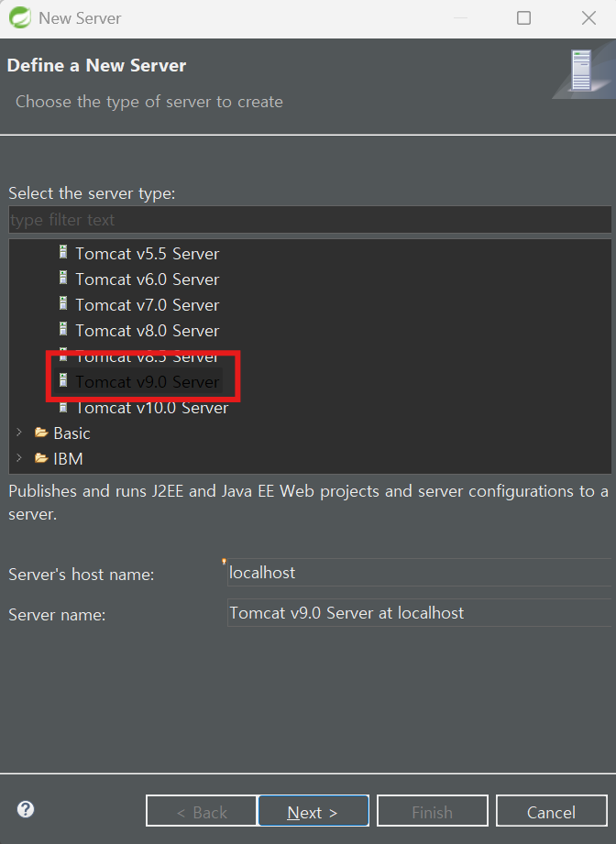Screen dimensions: 616x844
Task: Expand the IBM category
Action: (19, 458)
